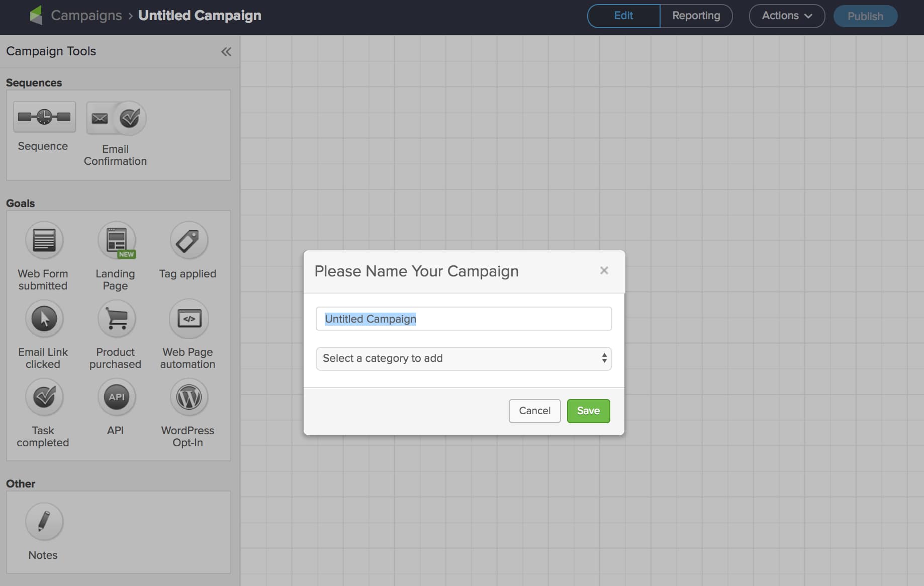924x586 pixels.
Task: Choose the WordPress Opt-In goal
Action: 188,397
